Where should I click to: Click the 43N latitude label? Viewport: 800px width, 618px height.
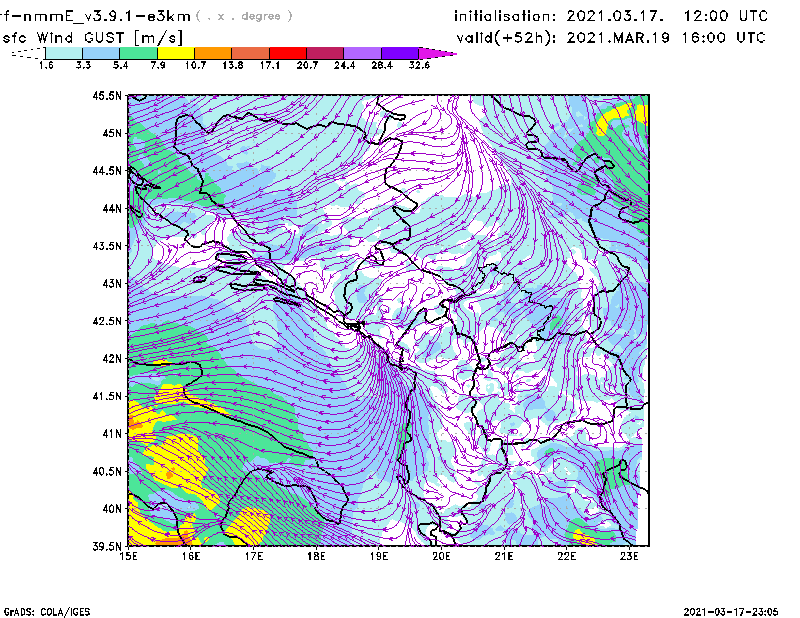(112, 283)
